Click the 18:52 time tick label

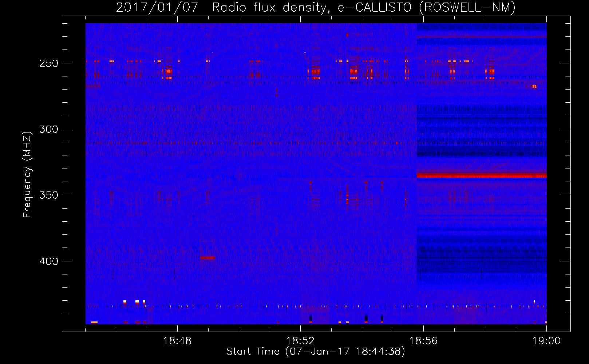pos(300,341)
